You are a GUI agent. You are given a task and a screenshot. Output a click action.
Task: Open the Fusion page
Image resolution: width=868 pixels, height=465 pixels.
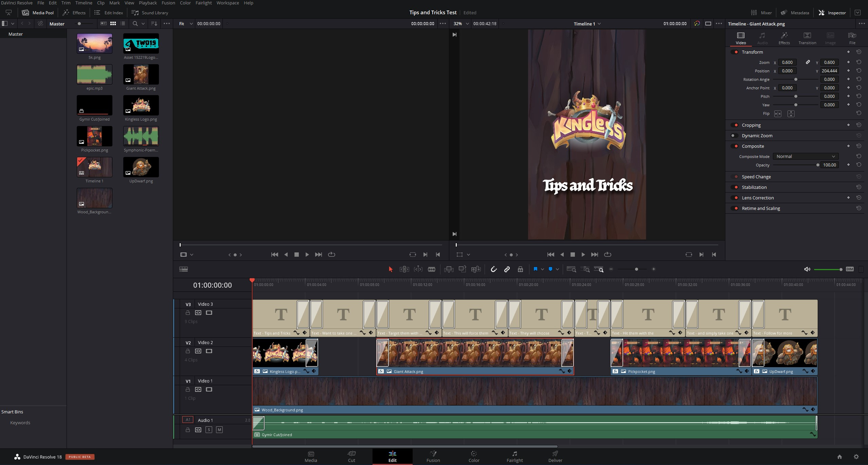coord(433,457)
